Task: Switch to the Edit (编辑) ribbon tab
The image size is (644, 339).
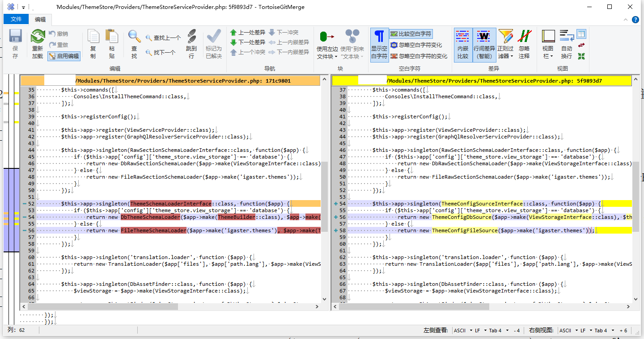Action: point(40,19)
